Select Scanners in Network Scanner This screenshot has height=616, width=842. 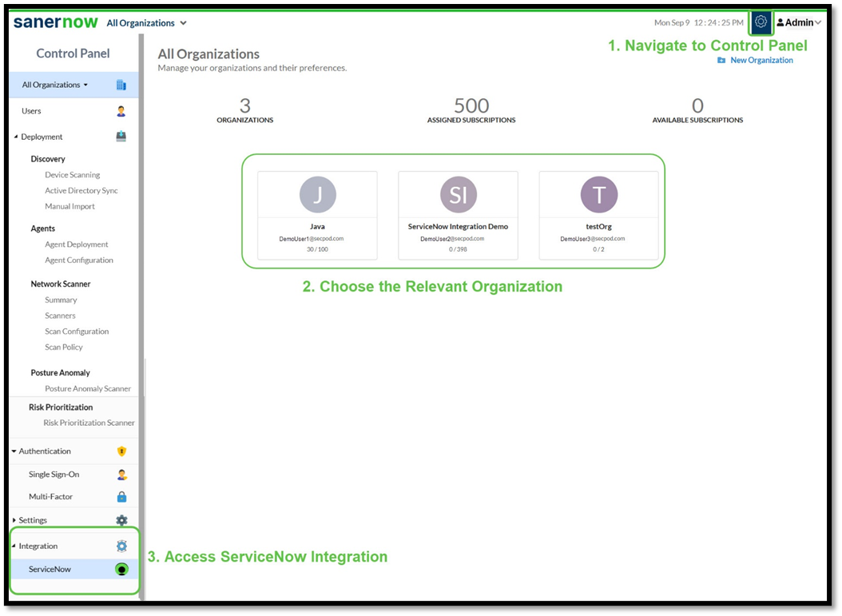pos(60,316)
